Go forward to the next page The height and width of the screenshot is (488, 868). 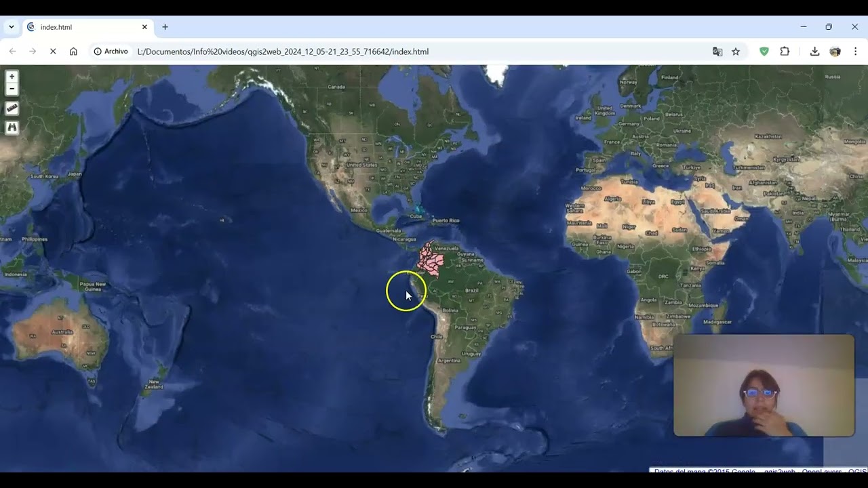[x=33, y=52]
